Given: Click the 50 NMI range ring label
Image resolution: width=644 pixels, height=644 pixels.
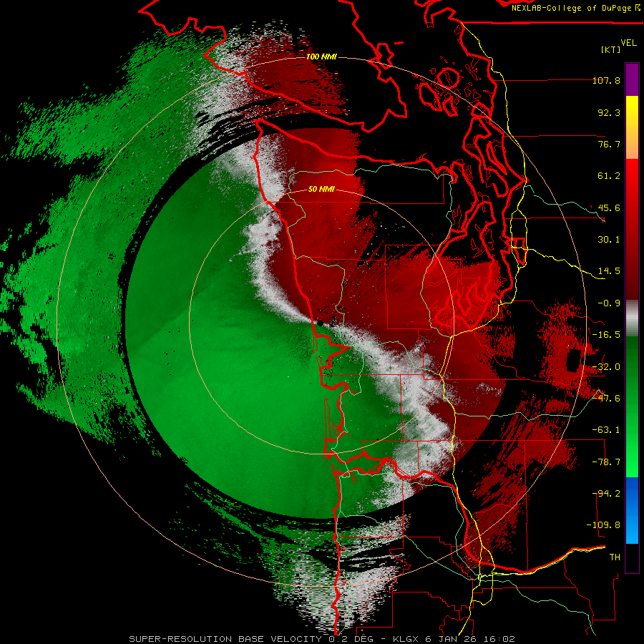Looking at the screenshot, I should (x=321, y=189).
